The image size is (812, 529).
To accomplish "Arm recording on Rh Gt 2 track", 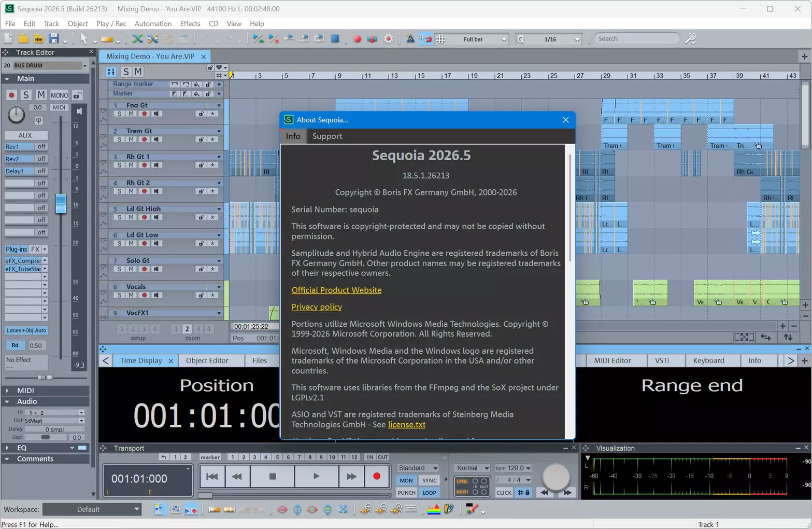I will point(144,191).
